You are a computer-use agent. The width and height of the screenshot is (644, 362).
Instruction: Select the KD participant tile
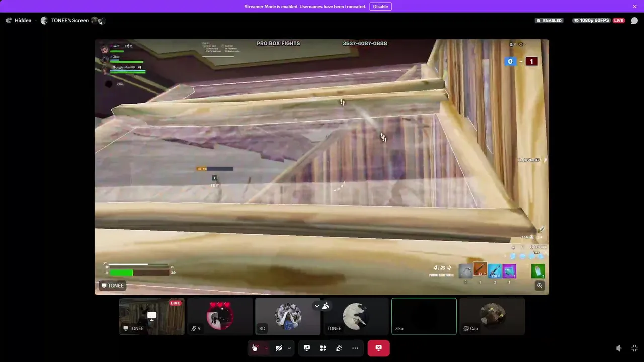pyautogui.click(x=288, y=316)
